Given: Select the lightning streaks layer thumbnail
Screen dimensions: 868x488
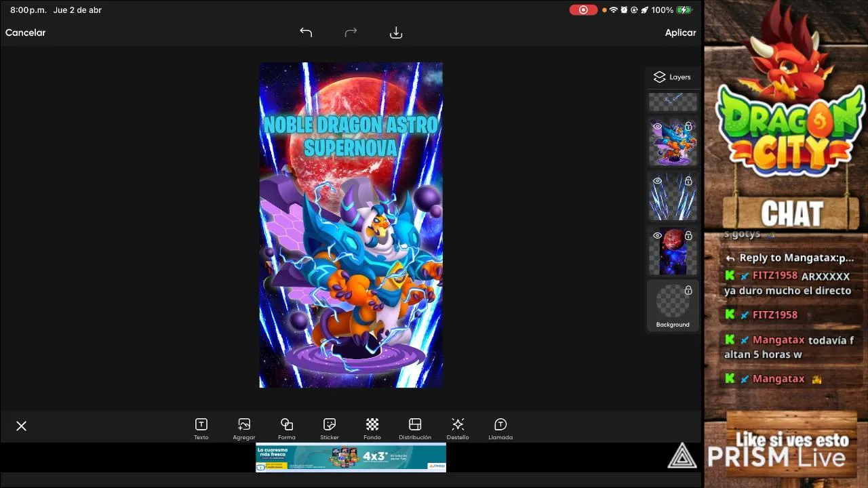Looking at the screenshot, I should [x=673, y=197].
